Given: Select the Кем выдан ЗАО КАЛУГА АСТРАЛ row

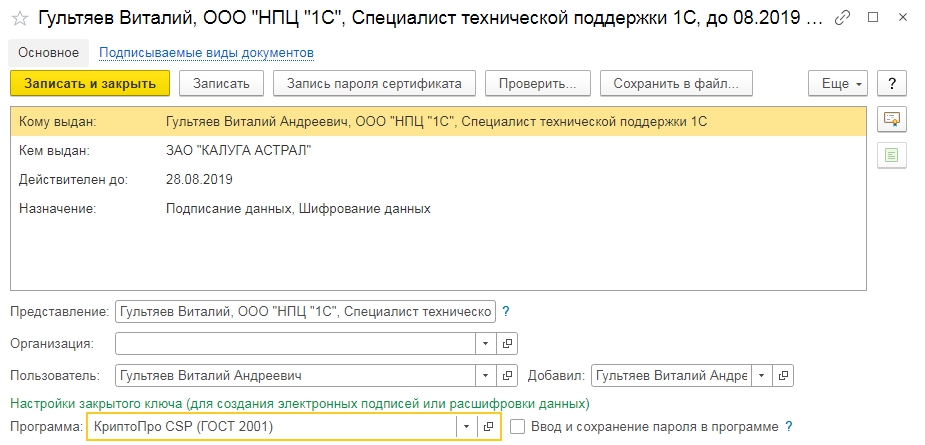Looking at the screenshot, I should tap(438, 150).
